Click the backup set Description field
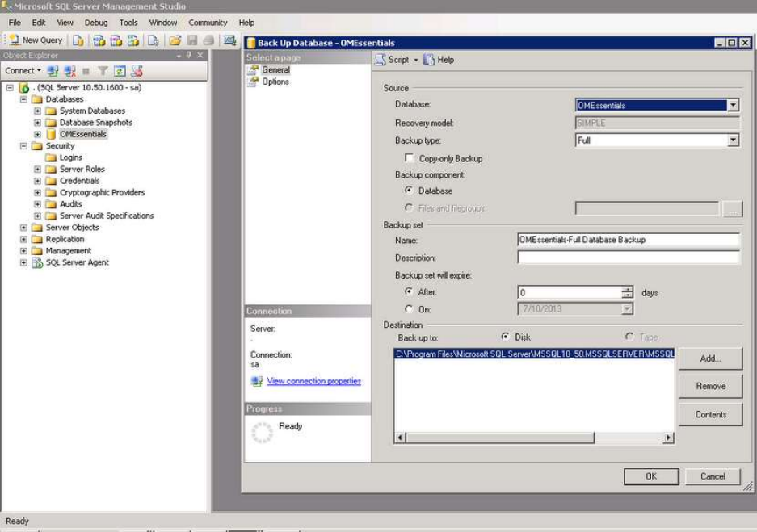The width and height of the screenshot is (757, 532). point(628,258)
